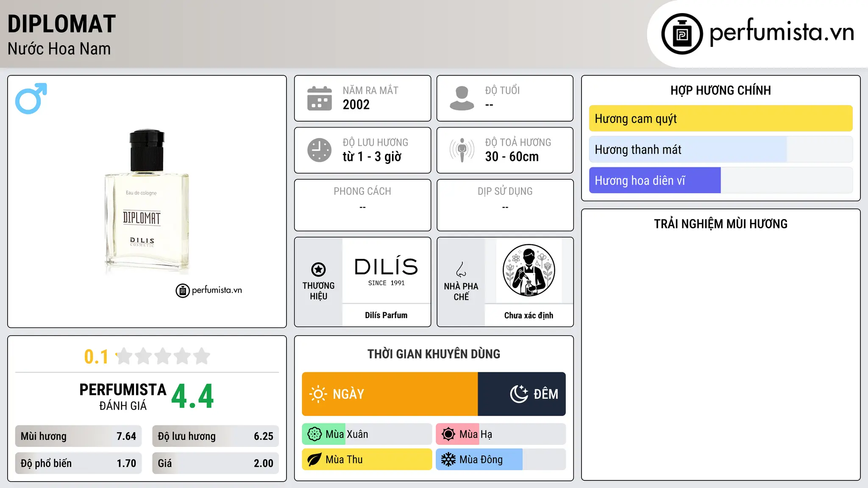Click the Mùi hương 7.64 score row
868x488 pixels.
pos(78,436)
